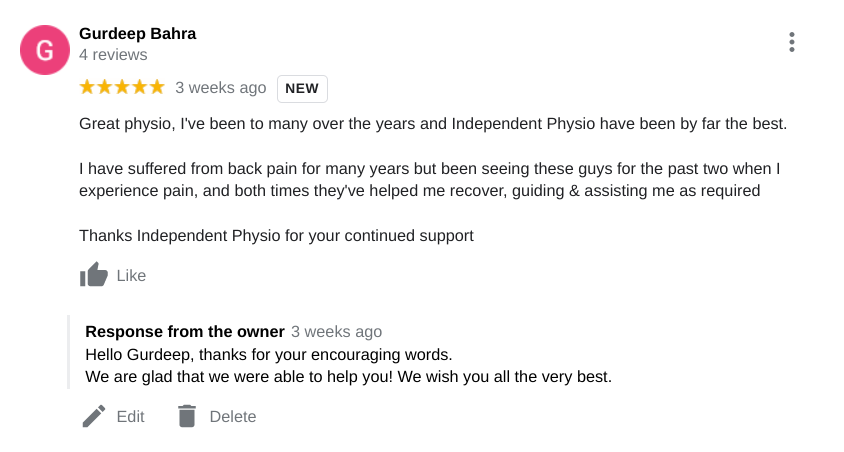Click the NEW badge beside review date
Image resolution: width=844 pixels, height=452 pixels.
click(x=302, y=88)
